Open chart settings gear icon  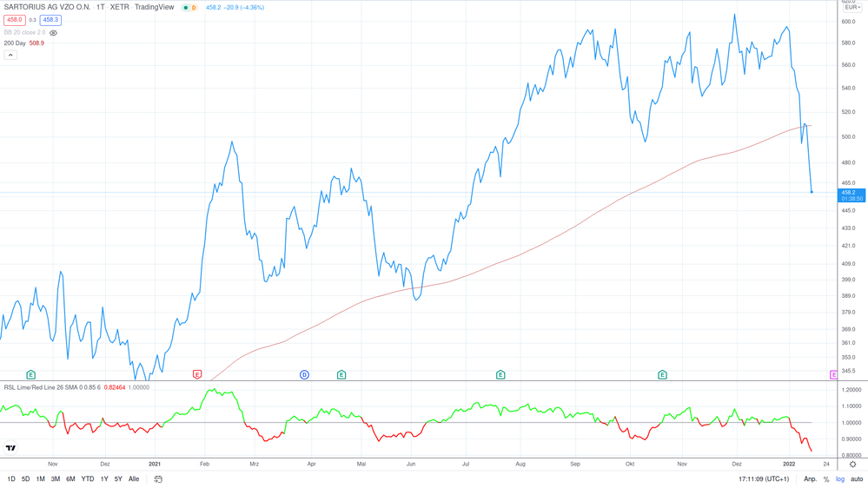tap(852, 465)
